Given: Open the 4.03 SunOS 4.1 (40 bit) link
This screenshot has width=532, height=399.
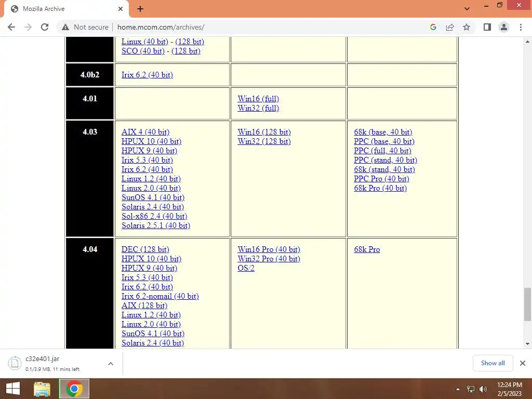Looking at the screenshot, I should click(153, 197).
